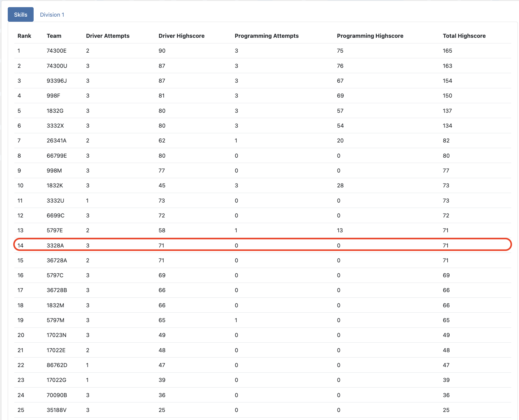Select team 35188V in last row
519x420 pixels.
point(57,410)
